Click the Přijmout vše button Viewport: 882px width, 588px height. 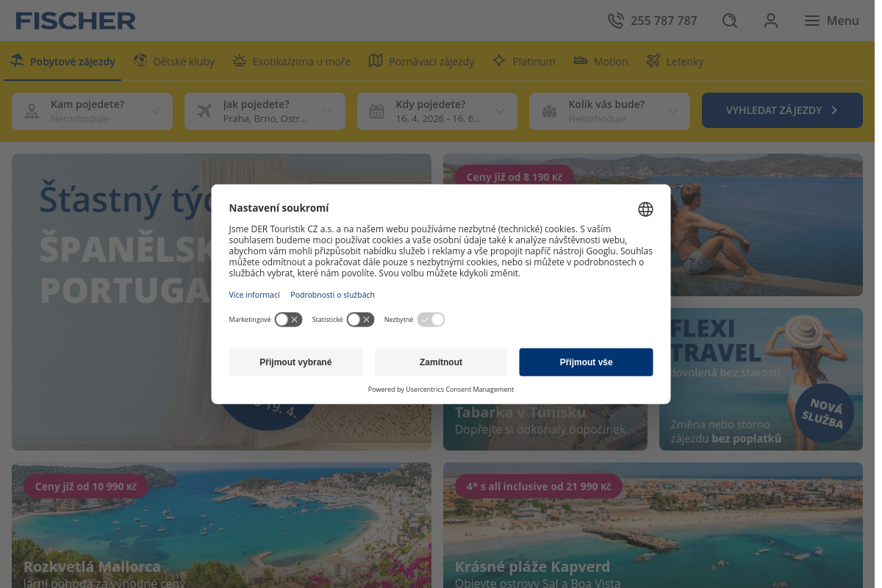coord(586,362)
